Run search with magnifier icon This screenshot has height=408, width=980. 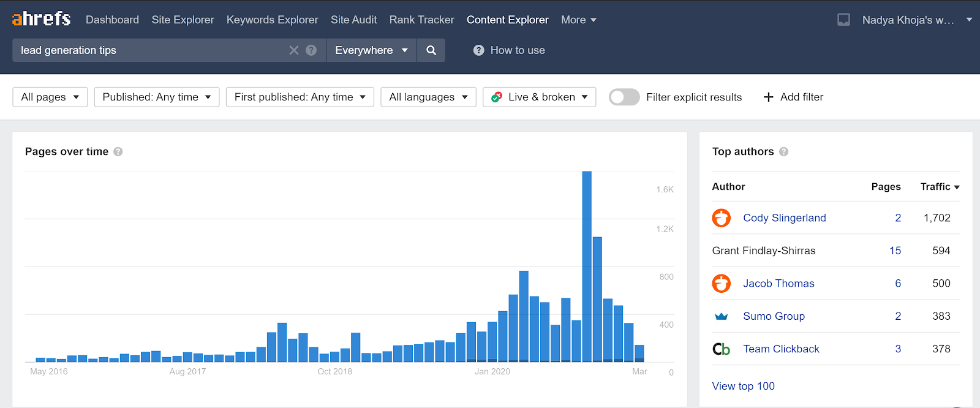431,50
